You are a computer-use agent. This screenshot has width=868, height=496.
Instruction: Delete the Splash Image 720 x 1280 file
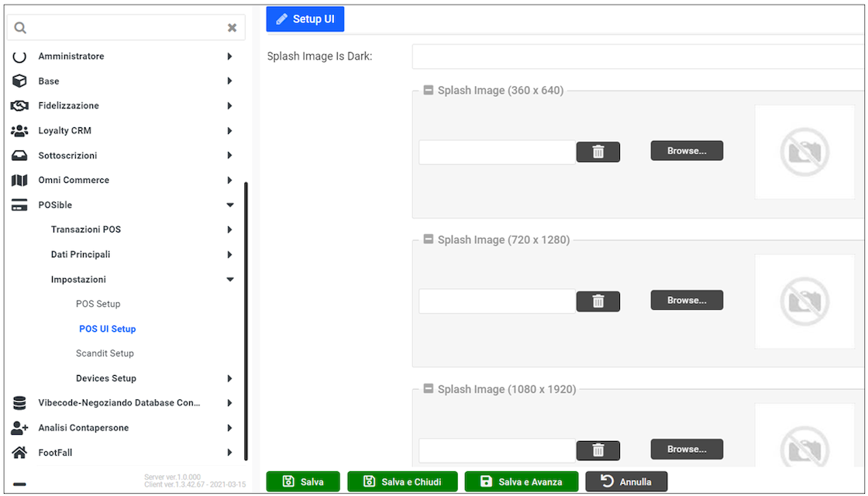click(598, 301)
